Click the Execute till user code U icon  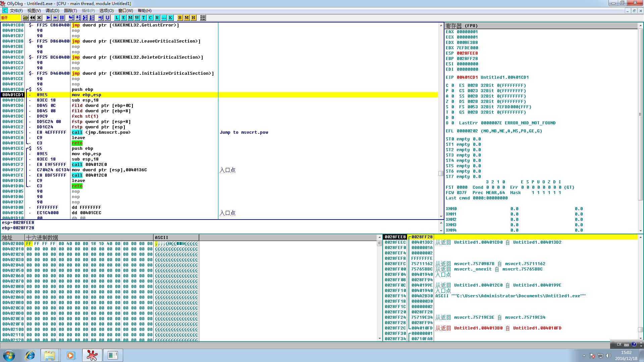click(x=108, y=18)
